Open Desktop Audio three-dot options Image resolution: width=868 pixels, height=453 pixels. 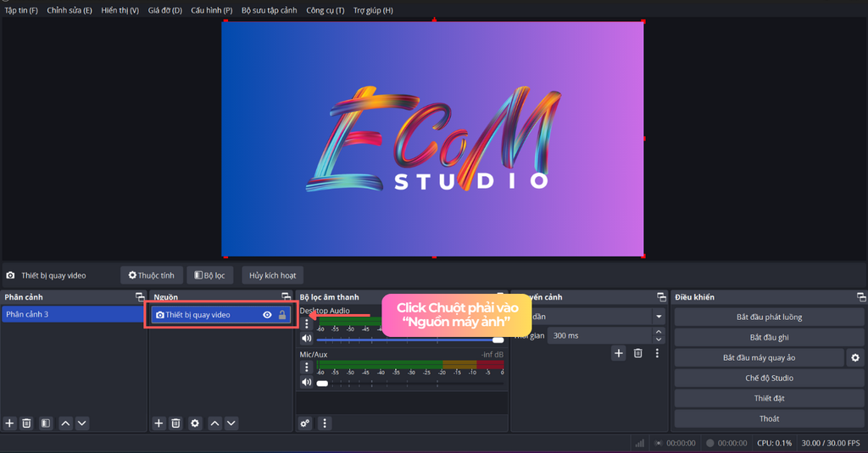pyautogui.click(x=307, y=323)
